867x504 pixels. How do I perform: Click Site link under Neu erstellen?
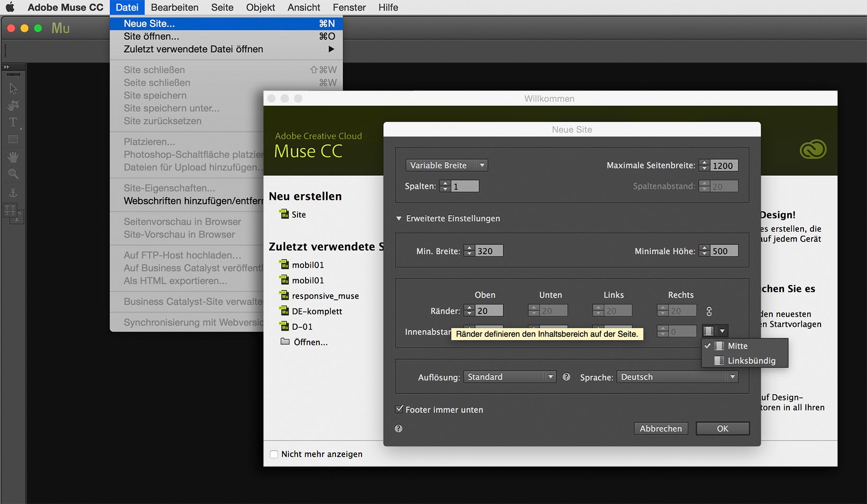click(x=298, y=215)
